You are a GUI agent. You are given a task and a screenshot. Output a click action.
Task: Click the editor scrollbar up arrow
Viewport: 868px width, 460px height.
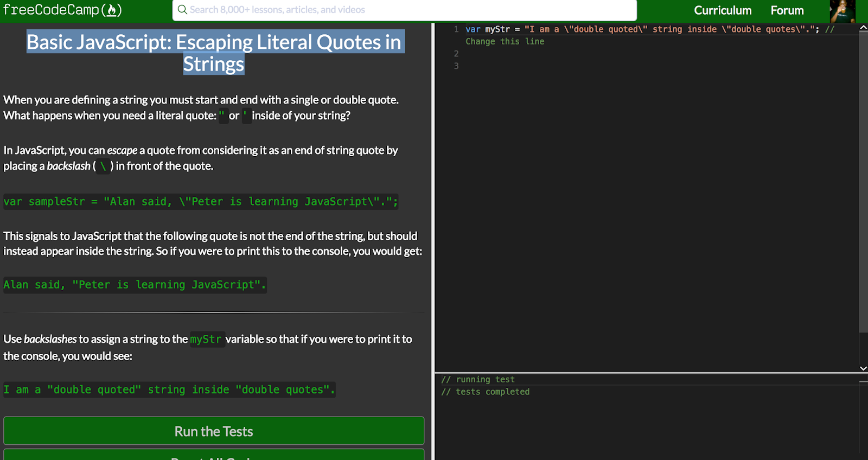pos(863,27)
